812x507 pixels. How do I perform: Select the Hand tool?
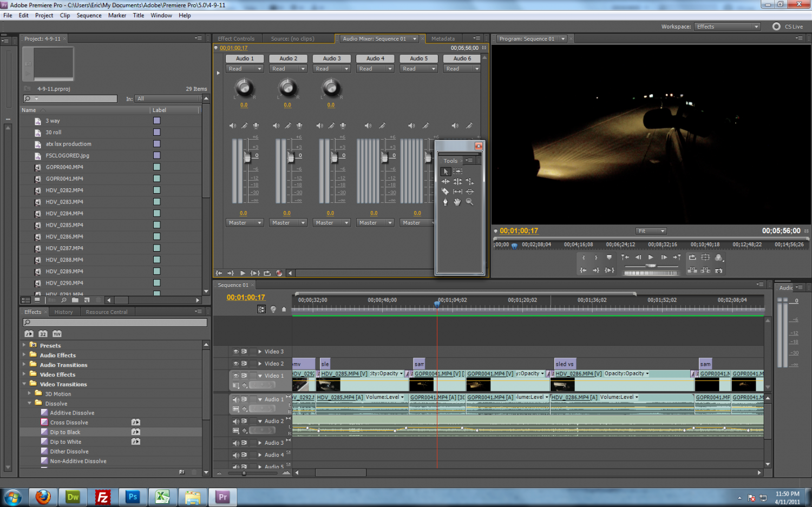click(457, 202)
